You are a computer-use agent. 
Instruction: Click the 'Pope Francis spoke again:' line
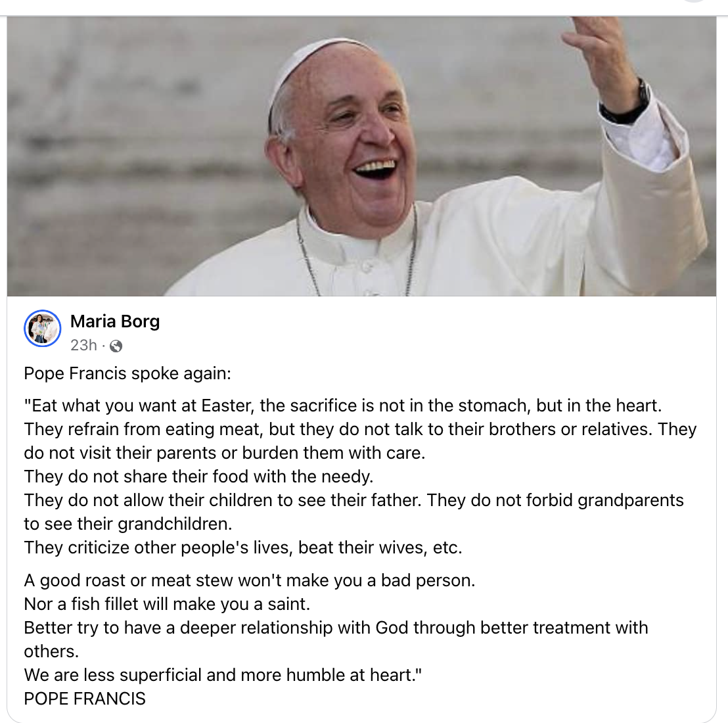pos(127,373)
